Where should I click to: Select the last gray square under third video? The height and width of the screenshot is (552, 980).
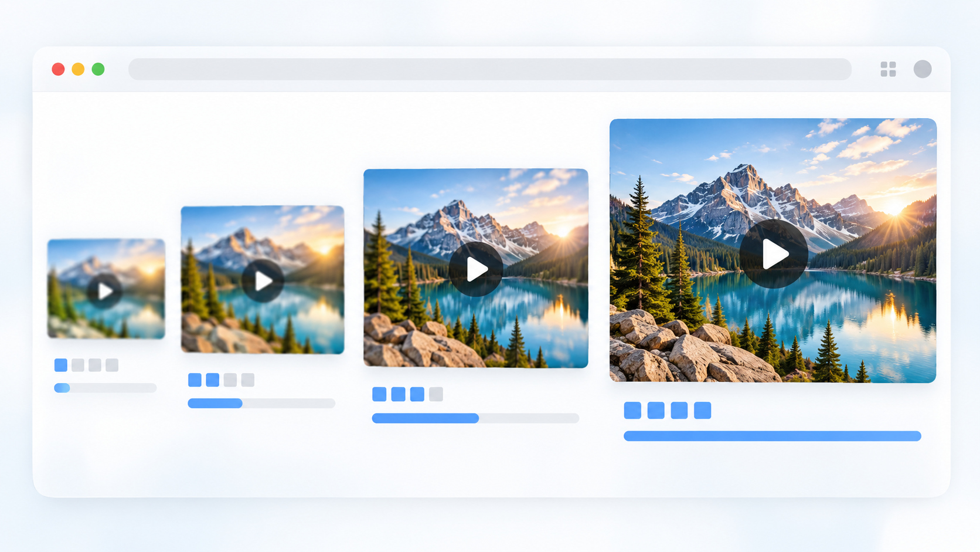tap(435, 394)
